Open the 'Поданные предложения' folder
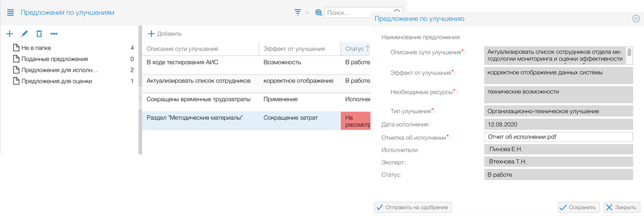 click(x=54, y=59)
